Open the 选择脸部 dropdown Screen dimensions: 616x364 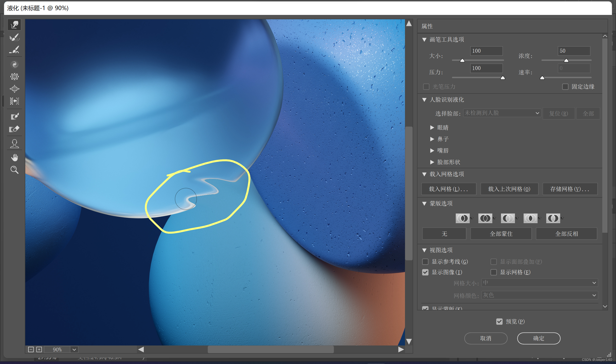tap(502, 113)
